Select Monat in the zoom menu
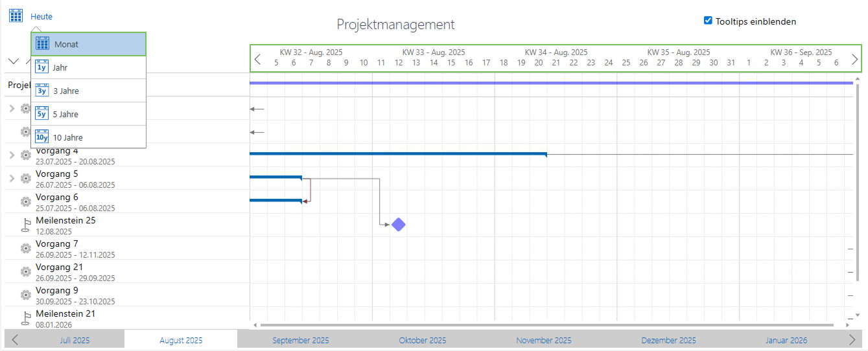 [88, 44]
